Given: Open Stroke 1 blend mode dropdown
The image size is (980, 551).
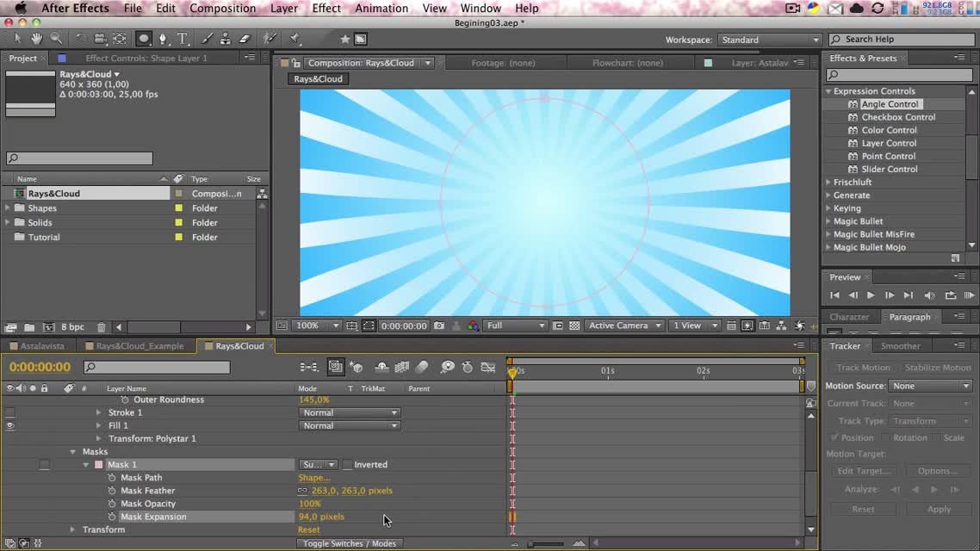Looking at the screenshot, I should 349,412.
